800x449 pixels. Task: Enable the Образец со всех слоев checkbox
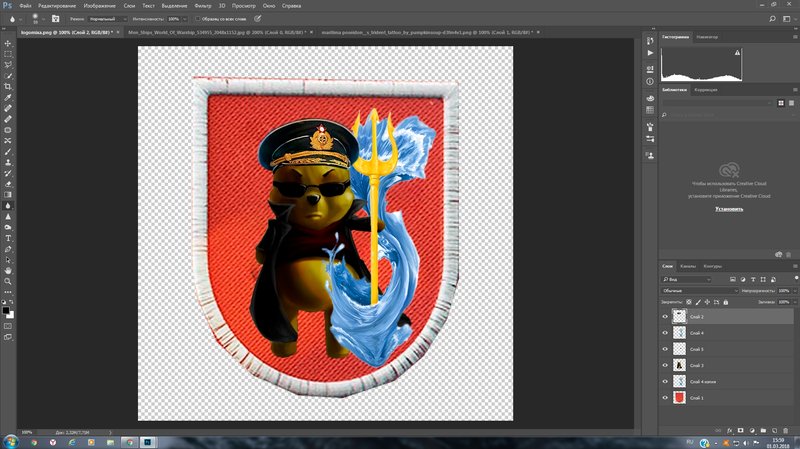[x=198, y=18]
